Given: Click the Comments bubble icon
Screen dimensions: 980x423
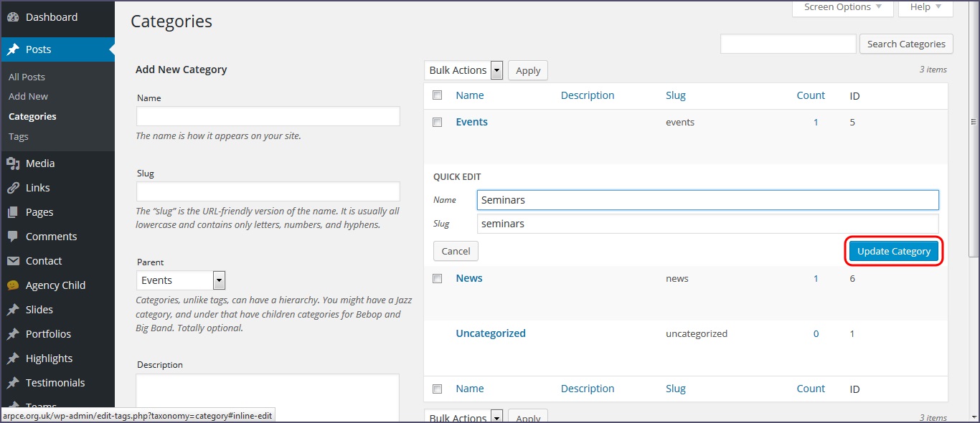Looking at the screenshot, I should (13, 237).
